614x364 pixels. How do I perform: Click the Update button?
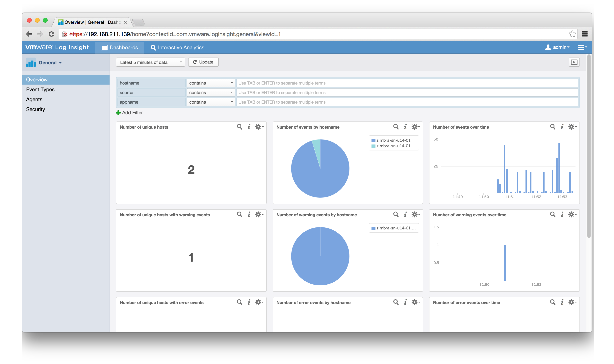click(203, 62)
